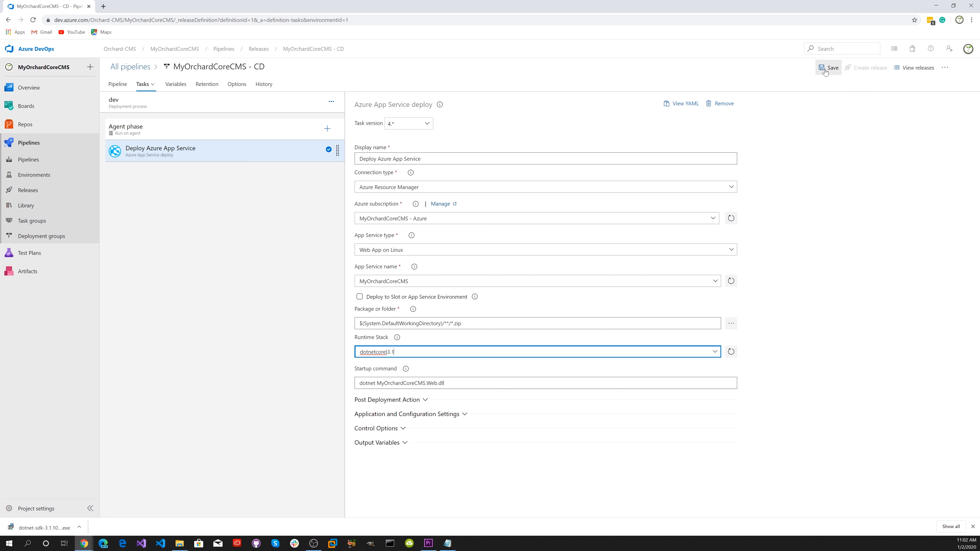The image size is (980, 551).
Task: Open Visual Studio Code from taskbar
Action: pos(160,543)
